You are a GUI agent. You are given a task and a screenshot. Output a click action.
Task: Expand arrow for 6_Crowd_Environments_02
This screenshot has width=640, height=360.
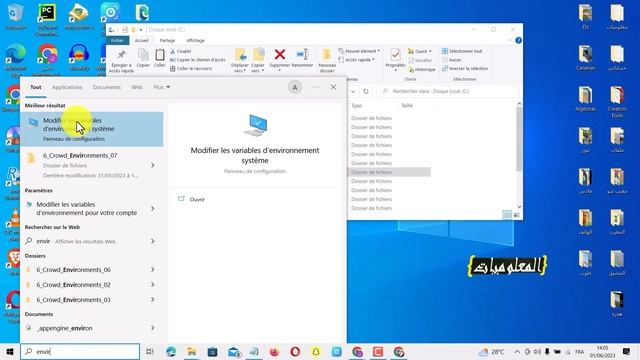tap(153, 285)
